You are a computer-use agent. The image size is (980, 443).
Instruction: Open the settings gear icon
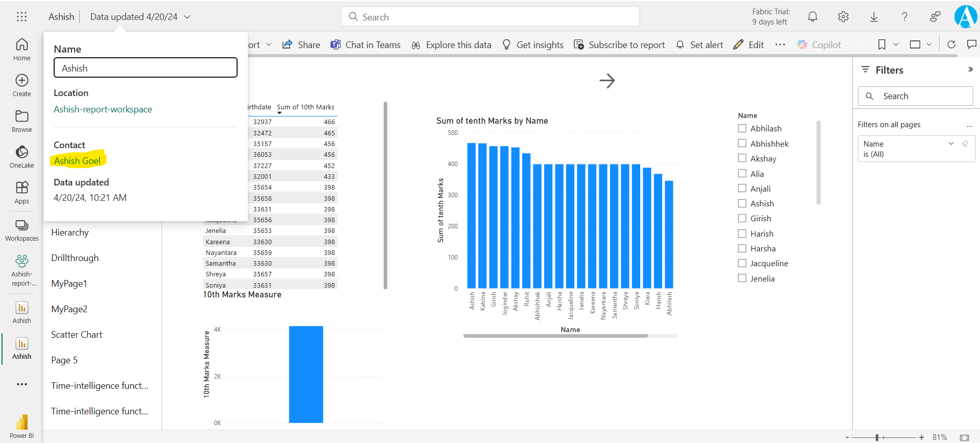[843, 17]
